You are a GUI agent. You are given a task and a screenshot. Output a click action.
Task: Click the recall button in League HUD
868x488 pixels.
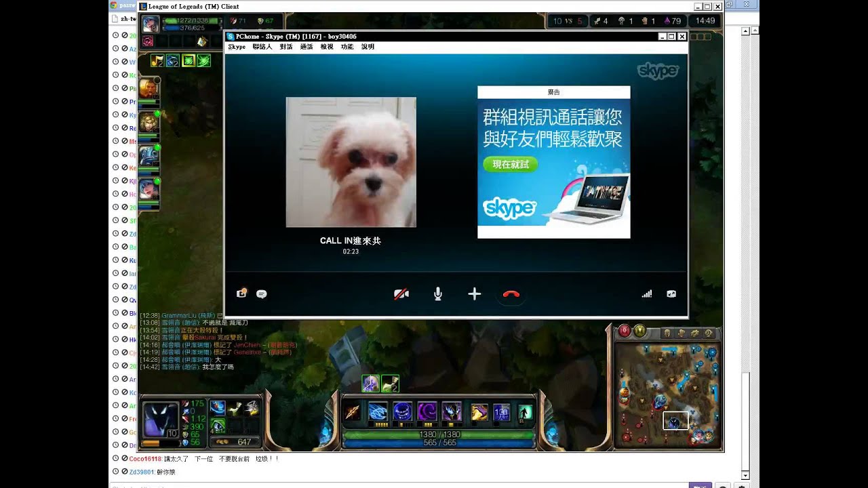point(526,412)
